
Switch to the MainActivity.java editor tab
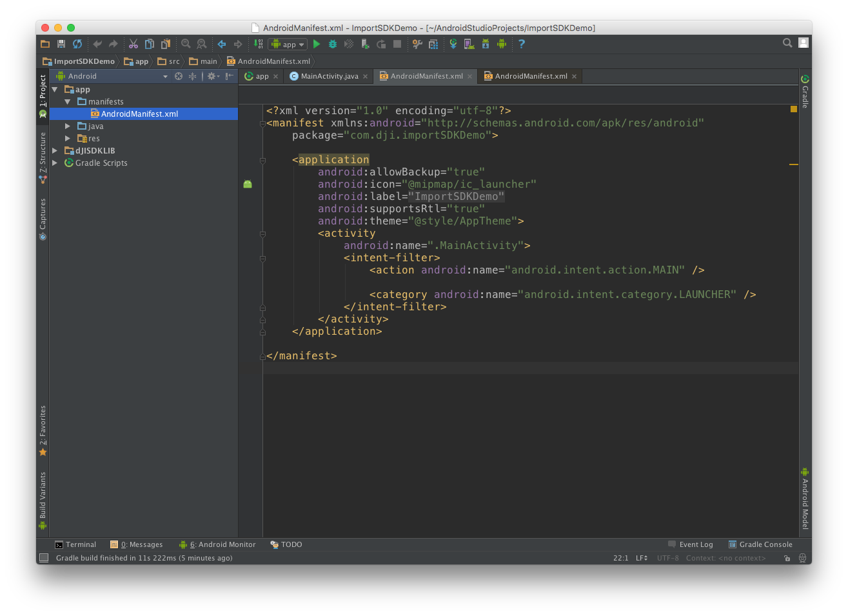click(x=328, y=75)
